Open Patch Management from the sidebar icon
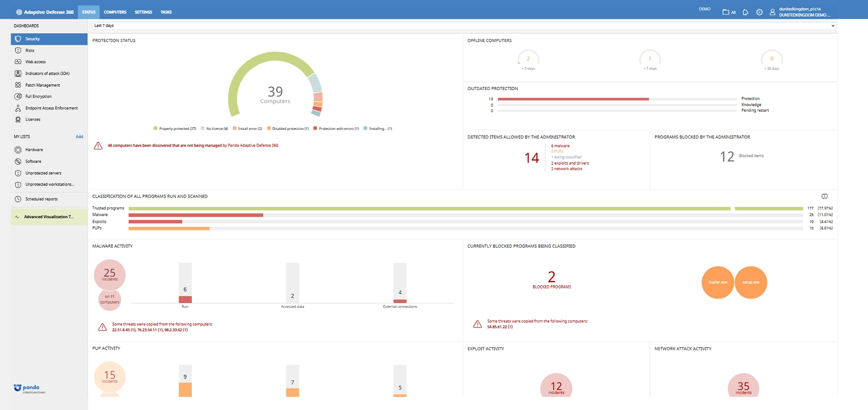Screen dimensions: 868x410 click(18, 85)
